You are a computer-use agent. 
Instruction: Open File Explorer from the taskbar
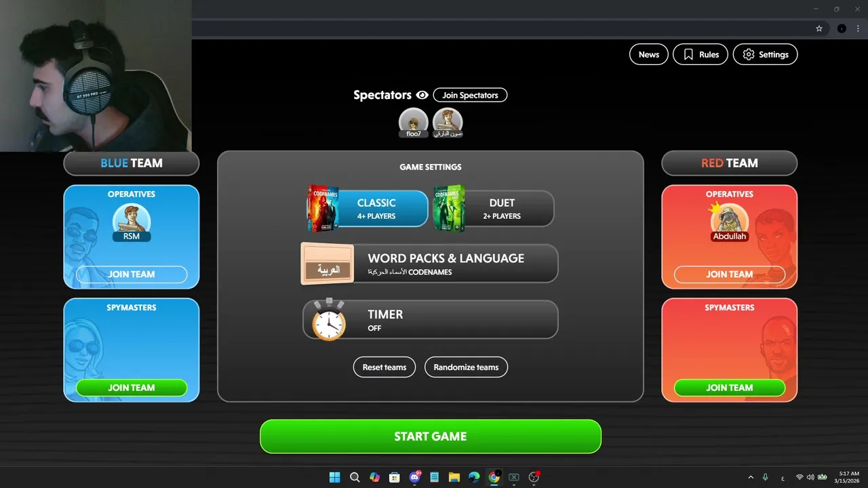[454, 477]
